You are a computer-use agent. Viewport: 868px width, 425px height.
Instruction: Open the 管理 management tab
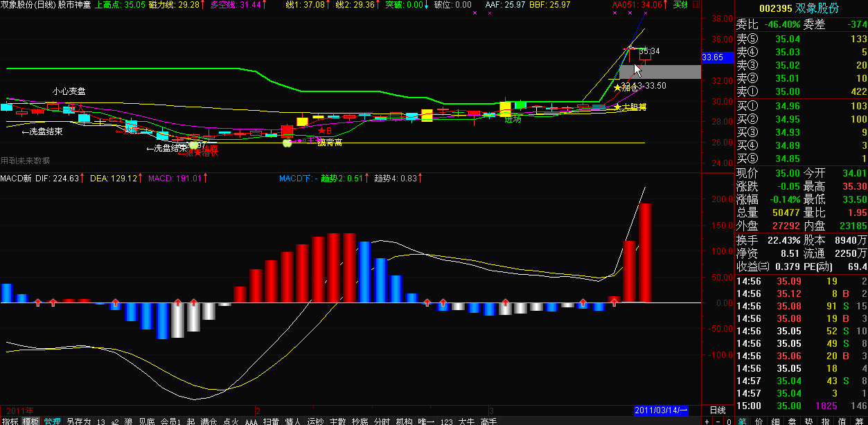[x=52, y=421]
